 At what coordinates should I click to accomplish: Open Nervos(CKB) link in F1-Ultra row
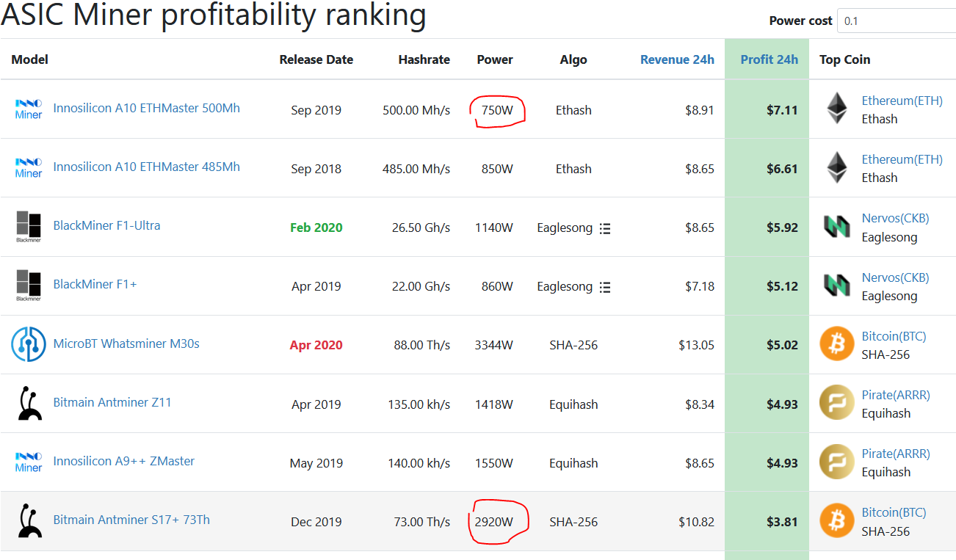coord(895,218)
